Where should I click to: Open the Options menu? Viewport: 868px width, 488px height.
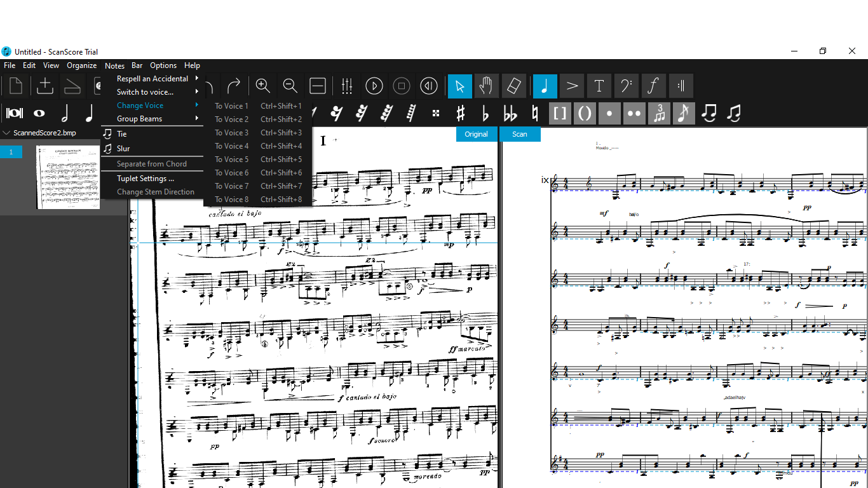[163, 65]
